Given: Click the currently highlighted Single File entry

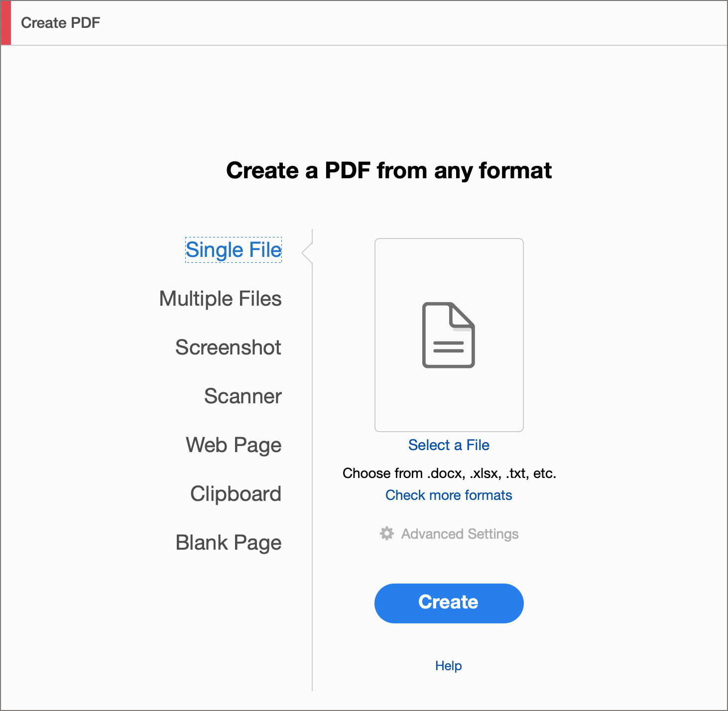Looking at the screenshot, I should [x=233, y=250].
